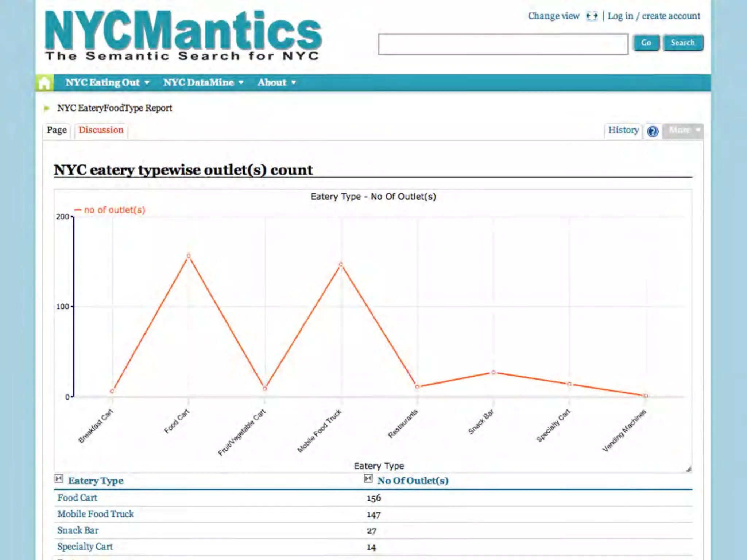Viewport: 747px width, 560px height.
Task: Open the More actions dropdown
Action: point(683,131)
